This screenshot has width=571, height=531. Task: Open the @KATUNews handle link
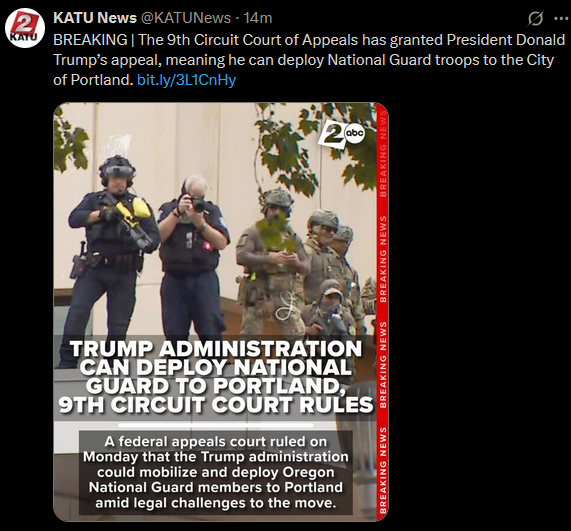point(185,17)
